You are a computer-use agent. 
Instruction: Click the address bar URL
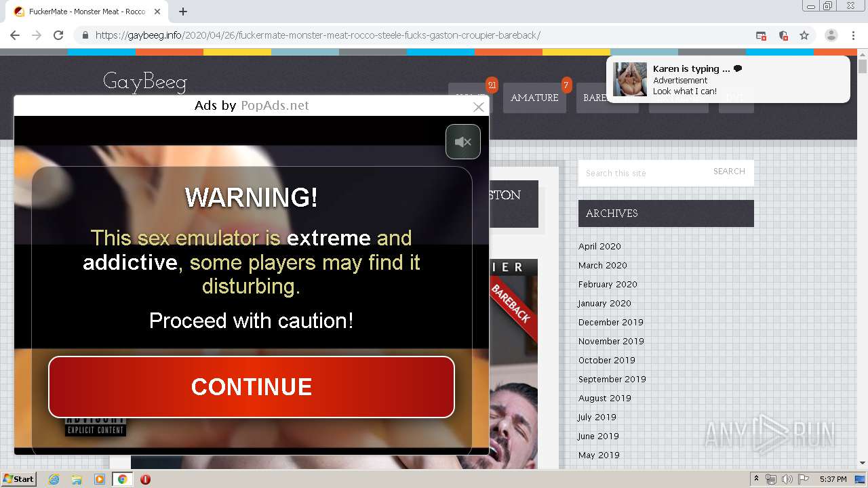318,35
